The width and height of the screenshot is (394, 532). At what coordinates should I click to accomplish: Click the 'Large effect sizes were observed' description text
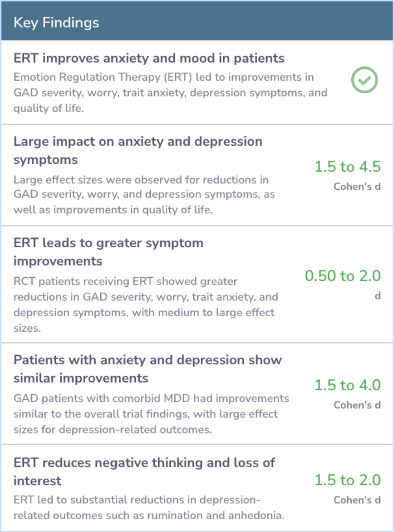click(144, 194)
